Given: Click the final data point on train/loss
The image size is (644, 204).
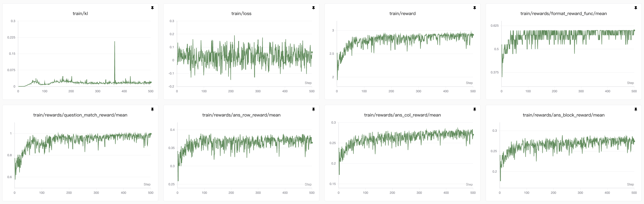Looking at the screenshot, I should pos(312,52).
